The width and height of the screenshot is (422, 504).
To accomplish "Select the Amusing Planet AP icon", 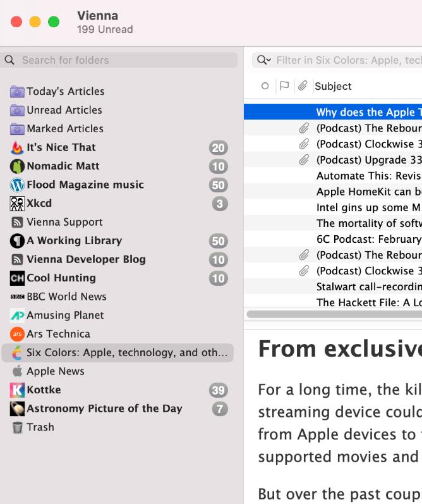I will (17, 316).
